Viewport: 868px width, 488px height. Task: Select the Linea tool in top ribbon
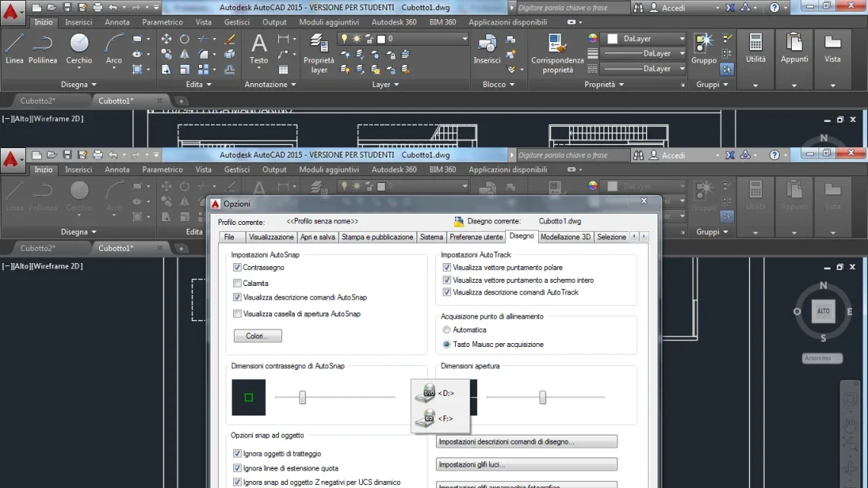[14, 49]
